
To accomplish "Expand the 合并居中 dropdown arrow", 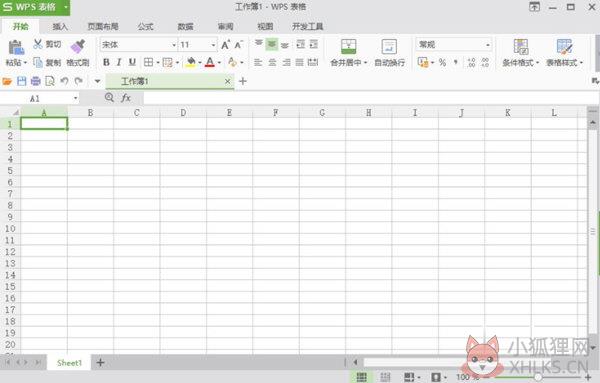I will coord(365,62).
